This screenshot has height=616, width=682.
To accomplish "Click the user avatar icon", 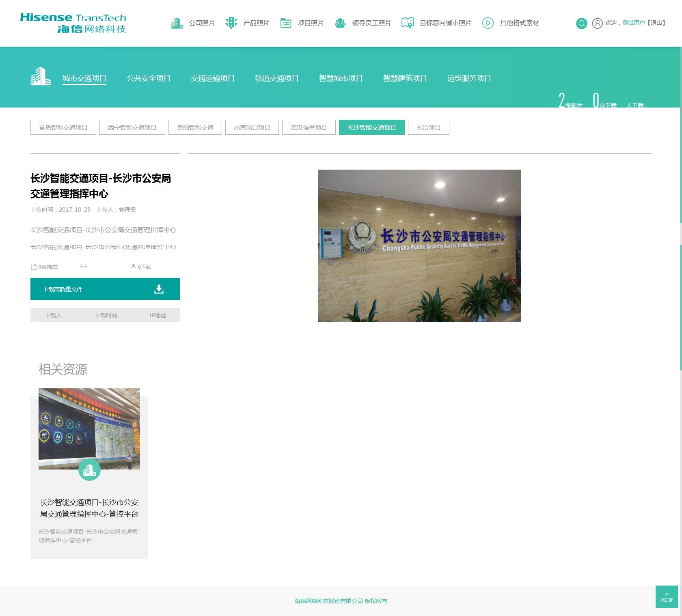I will pyautogui.click(x=597, y=23).
